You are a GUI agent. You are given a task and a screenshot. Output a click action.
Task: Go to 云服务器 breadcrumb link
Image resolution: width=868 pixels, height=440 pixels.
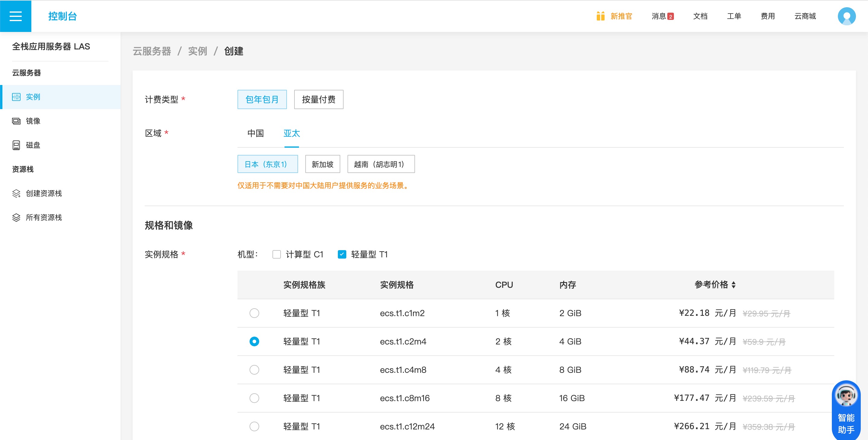click(x=152, y=51)
